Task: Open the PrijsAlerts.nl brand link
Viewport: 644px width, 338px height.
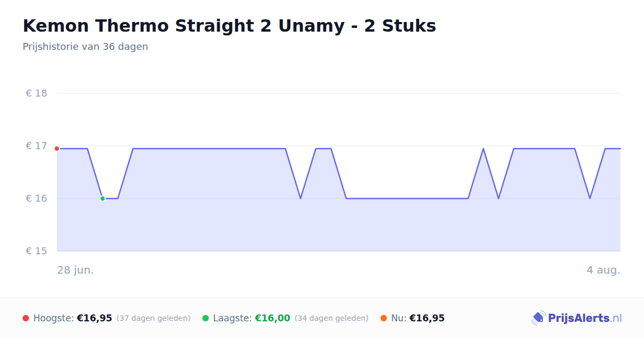Action: [x=576, y=318]
